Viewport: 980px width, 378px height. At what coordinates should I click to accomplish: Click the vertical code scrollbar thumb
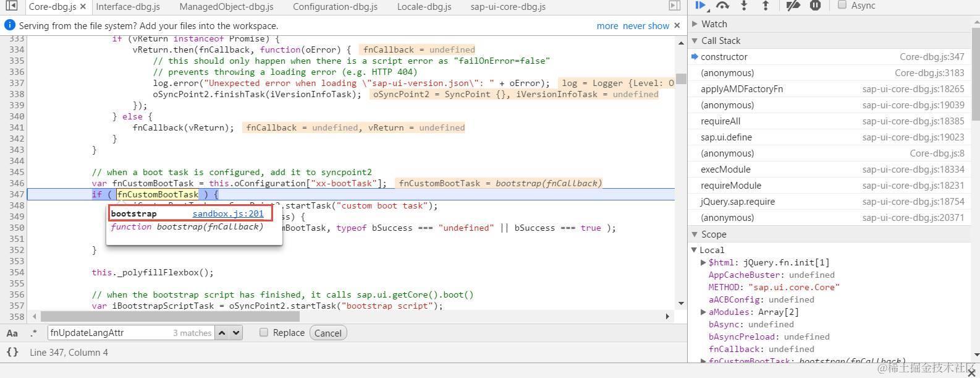pos(681,79)
